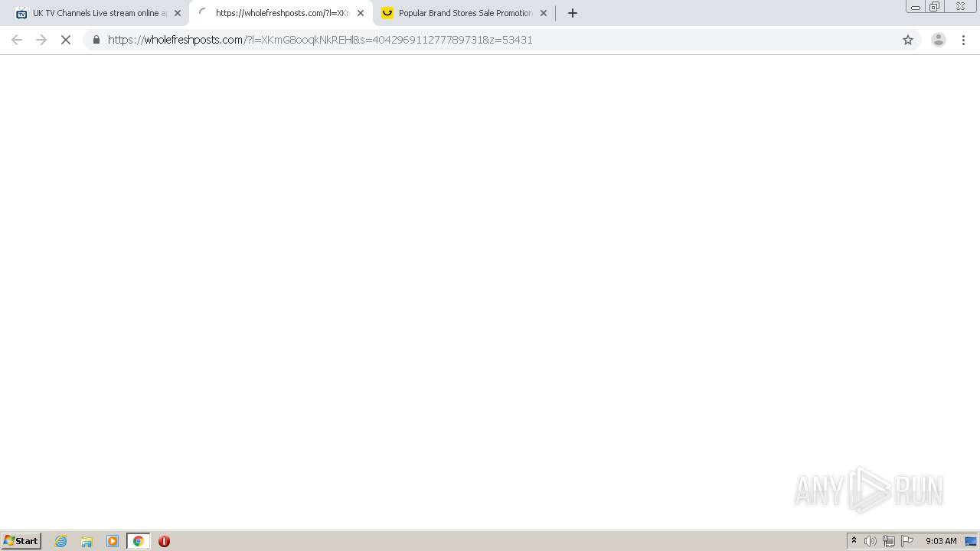980x551 pixels.
Task: Go forward to the next page
Action: 41,40
